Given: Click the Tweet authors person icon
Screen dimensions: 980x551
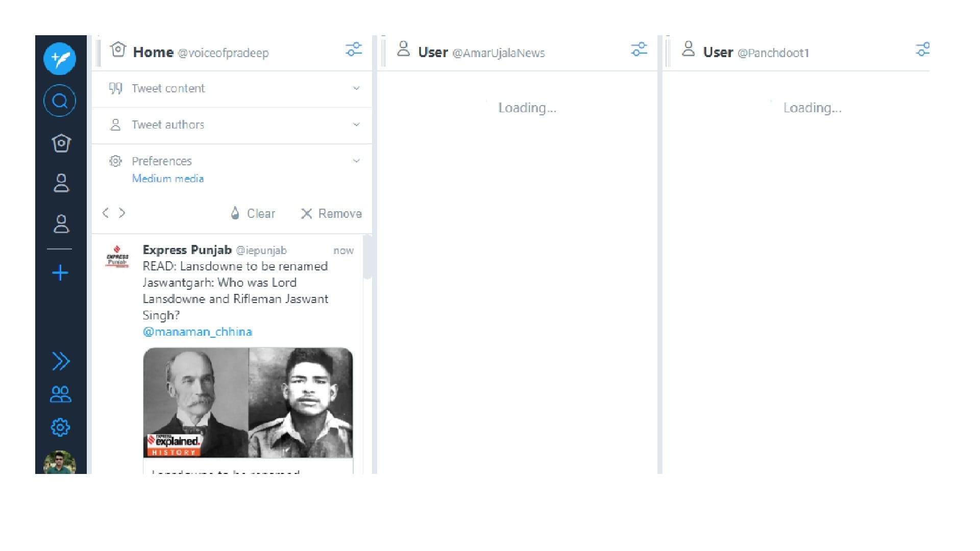Looking at the screenshot, I should (115, 124).
